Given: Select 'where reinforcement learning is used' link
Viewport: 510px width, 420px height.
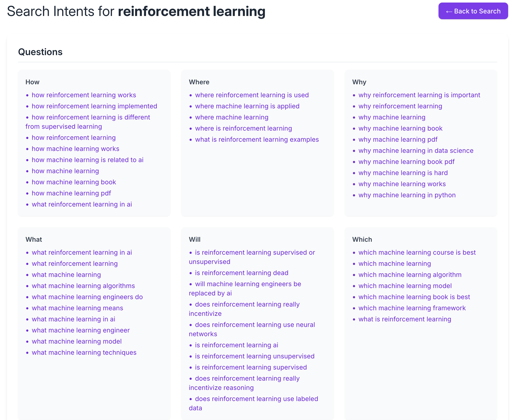Looking at the screenshot, I should tap(252, 95).
